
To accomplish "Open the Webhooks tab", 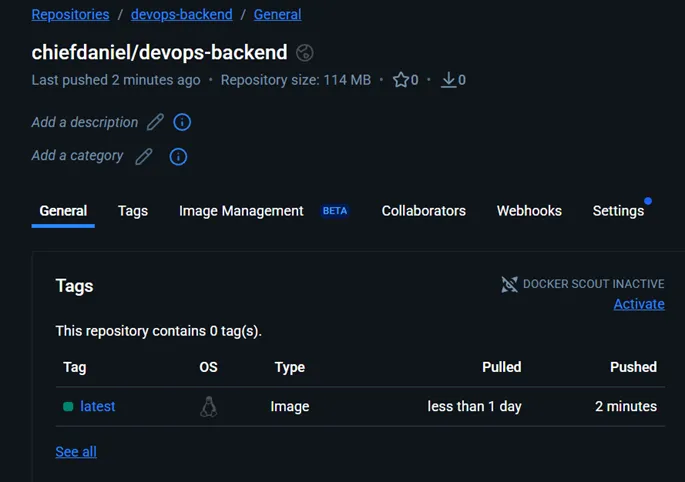I will (529, 211).
